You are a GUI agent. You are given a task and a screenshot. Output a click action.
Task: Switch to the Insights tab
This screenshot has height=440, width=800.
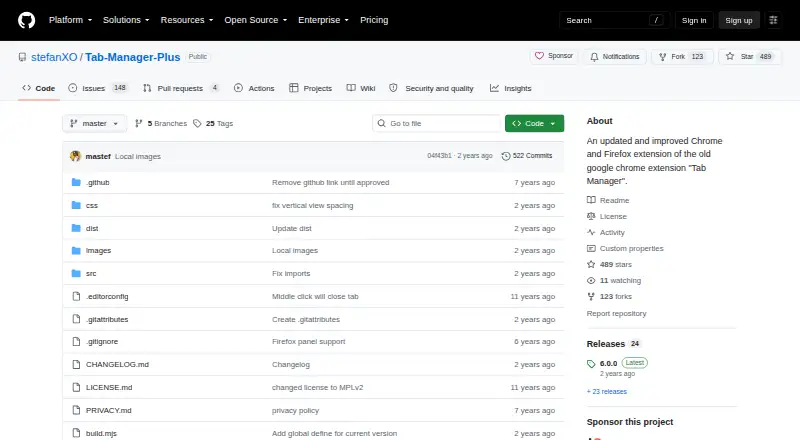click(x=511, y=88)
